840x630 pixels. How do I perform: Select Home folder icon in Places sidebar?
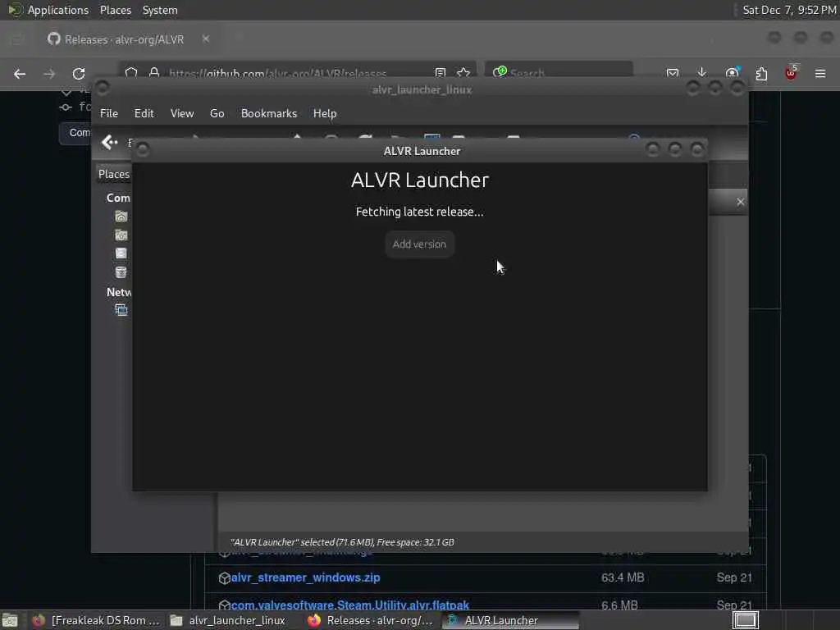(121, 217)
